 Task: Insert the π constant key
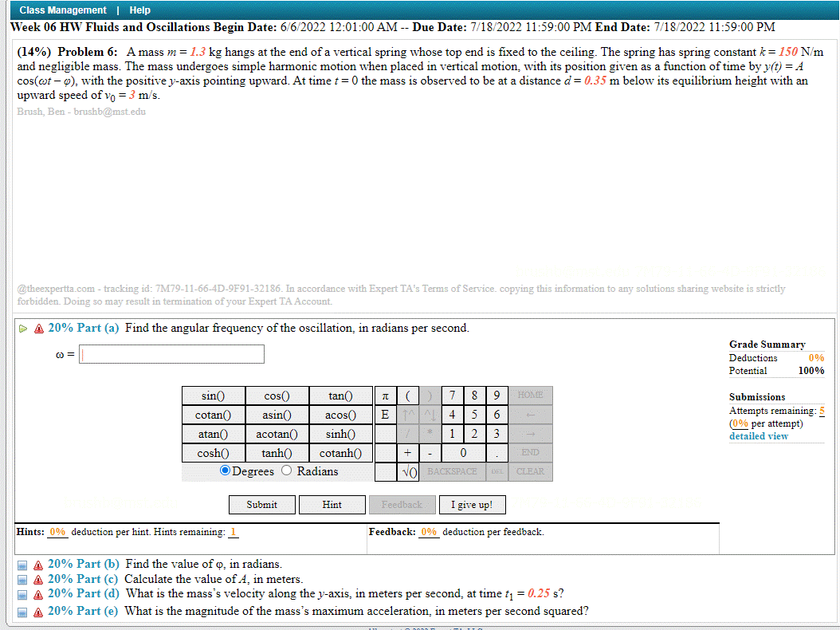(385, 396)
